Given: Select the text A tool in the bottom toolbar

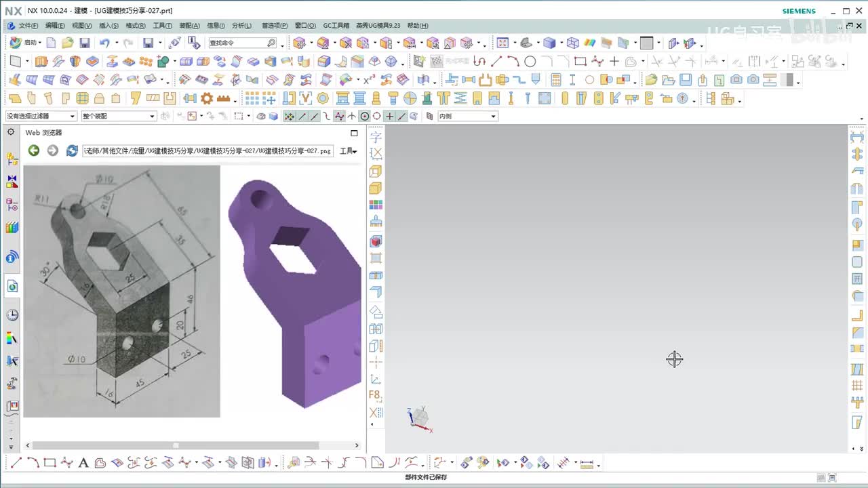Looking at the screenshot, I should pyautogui.click(x=83, y=463).
